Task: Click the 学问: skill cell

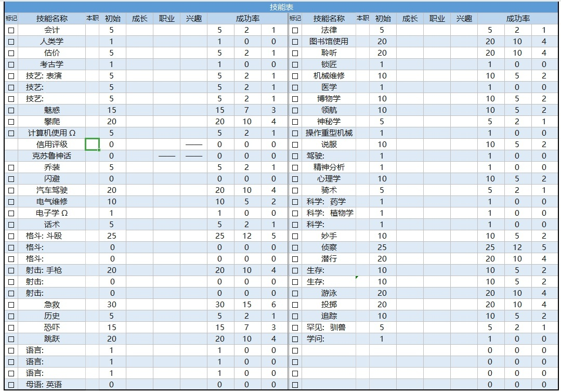Action: click(329, 339)
